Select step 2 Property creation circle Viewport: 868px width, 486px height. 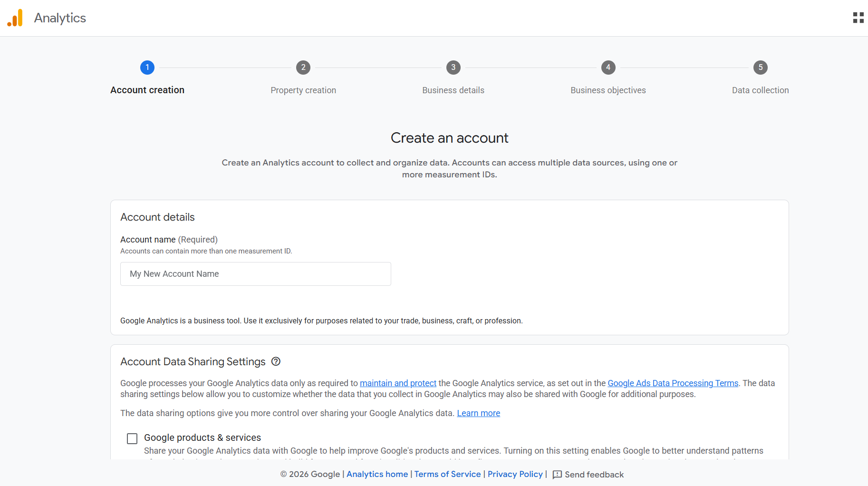303,68
